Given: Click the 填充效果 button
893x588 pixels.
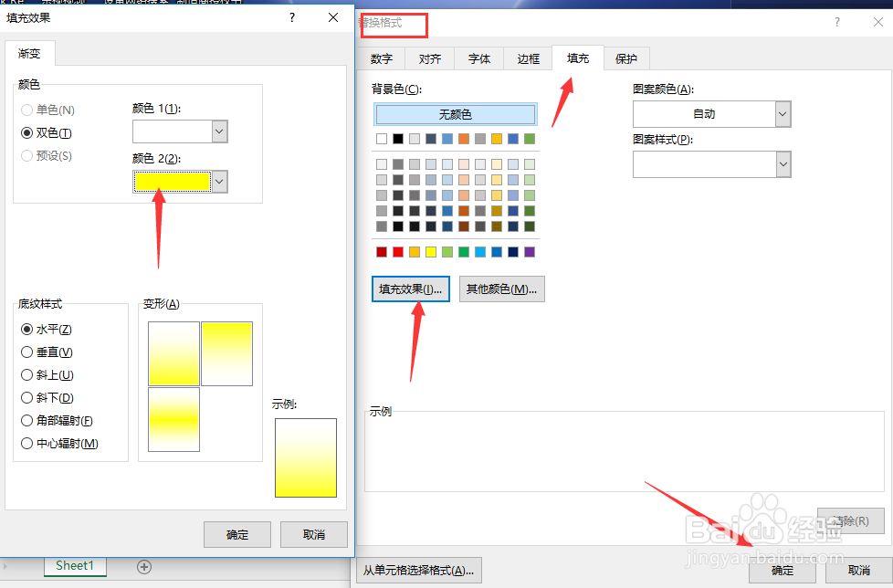Looking at the screenshot, I should click(x=411, y=289).
